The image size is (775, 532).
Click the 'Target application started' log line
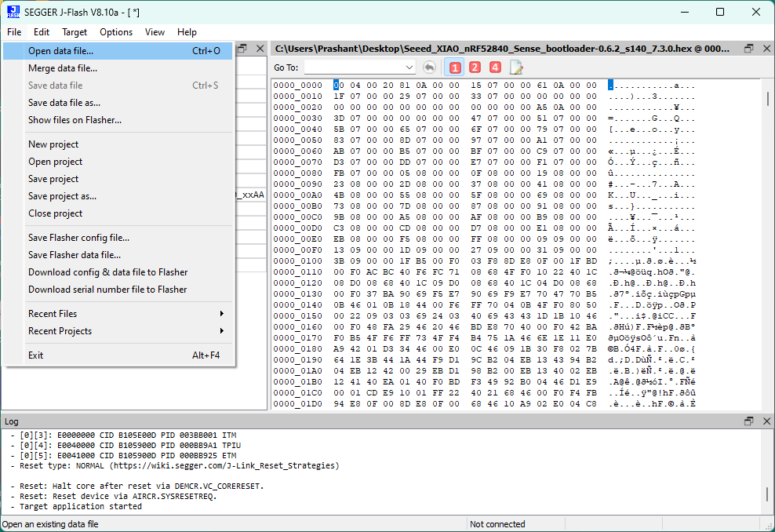tap(77, 506)
